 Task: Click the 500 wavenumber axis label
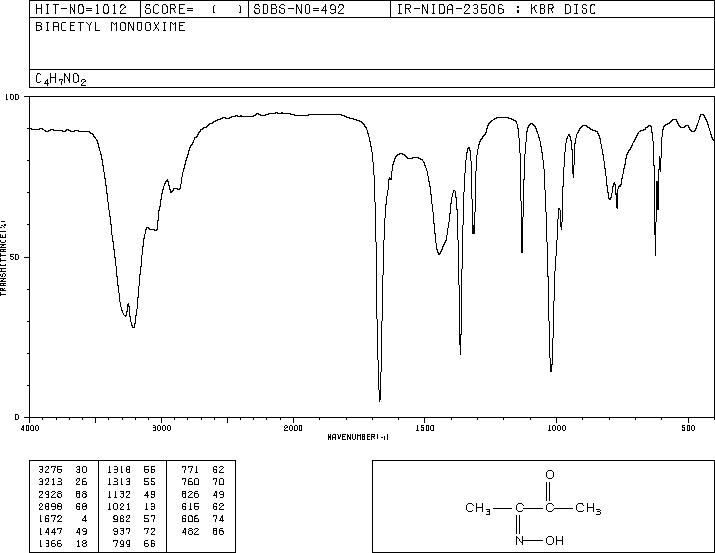pyautogui.click(x=689, y=428)
